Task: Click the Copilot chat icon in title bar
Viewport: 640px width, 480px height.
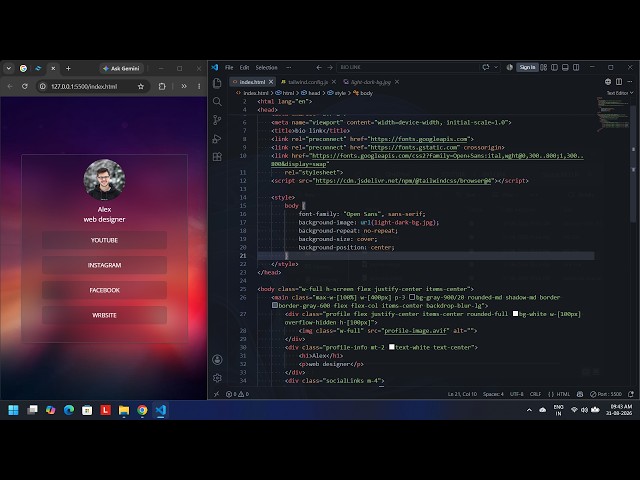Action: [x=486, y=67]
